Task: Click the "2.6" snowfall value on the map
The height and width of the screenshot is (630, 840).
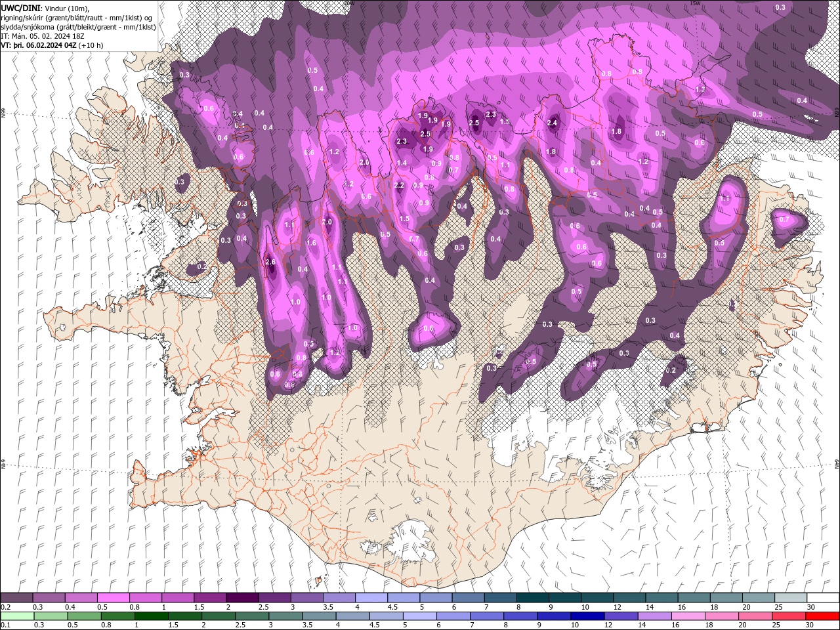Action: pos(270,262)
